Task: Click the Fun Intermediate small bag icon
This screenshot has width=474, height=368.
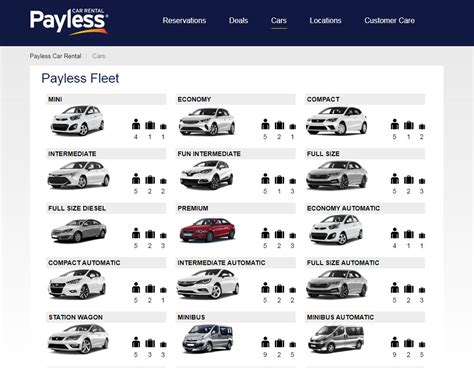Action: [293, 181]
